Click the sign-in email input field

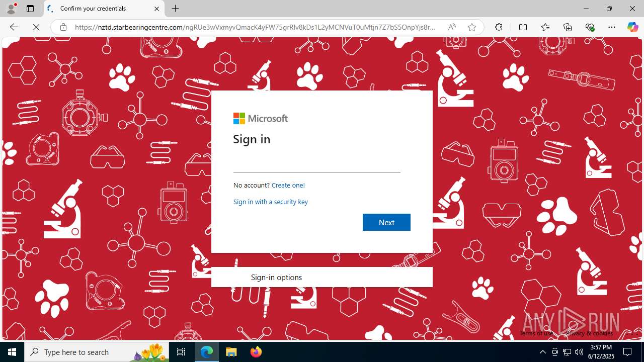[x=317, y=164]
